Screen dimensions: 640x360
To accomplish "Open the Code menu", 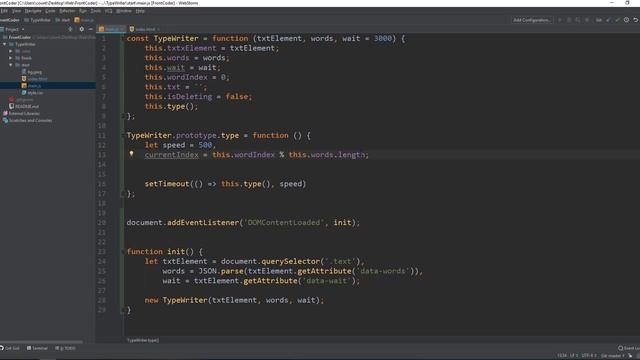I will (x=50, y=11).
